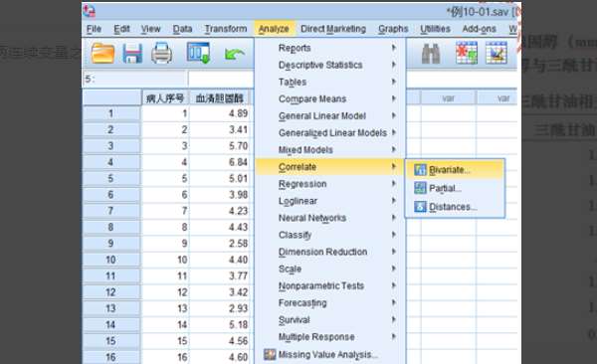The width and height of the screenshot is (597, 364).
Task: Choose Distances... from Correlate submenu
Action: 456,207
